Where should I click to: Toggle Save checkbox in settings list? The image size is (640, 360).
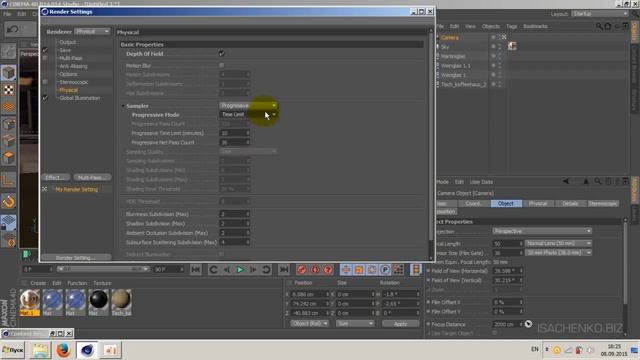click(45, 50)
